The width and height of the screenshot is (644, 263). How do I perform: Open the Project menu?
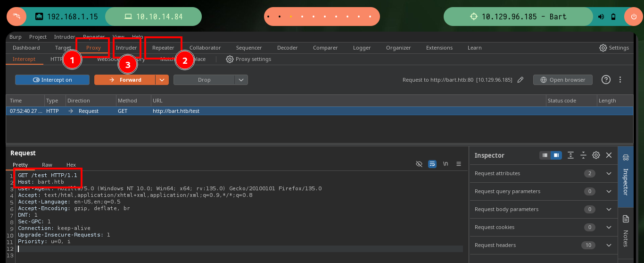click(x=38, y=37)
